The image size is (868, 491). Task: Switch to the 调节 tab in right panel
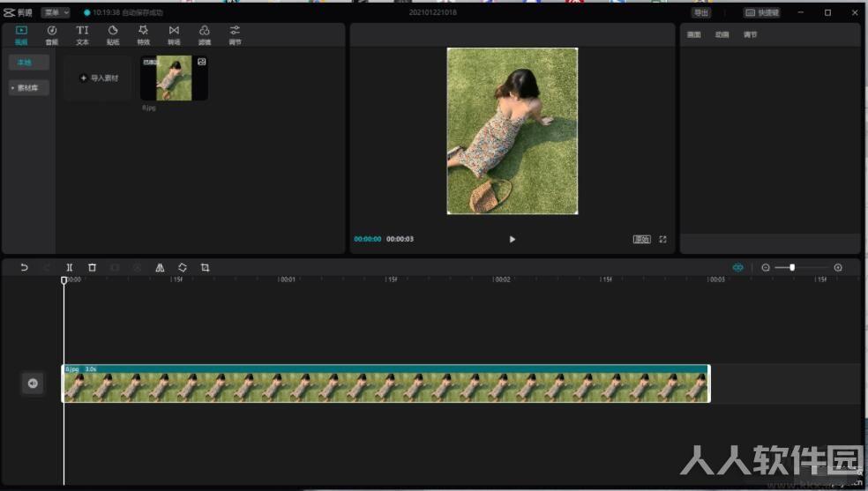tap(750, 34)
